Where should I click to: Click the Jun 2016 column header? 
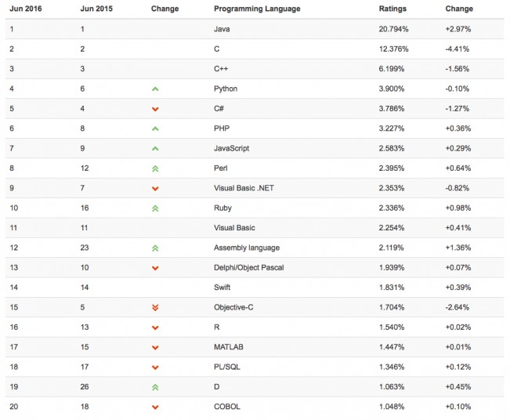coord(26,9)
